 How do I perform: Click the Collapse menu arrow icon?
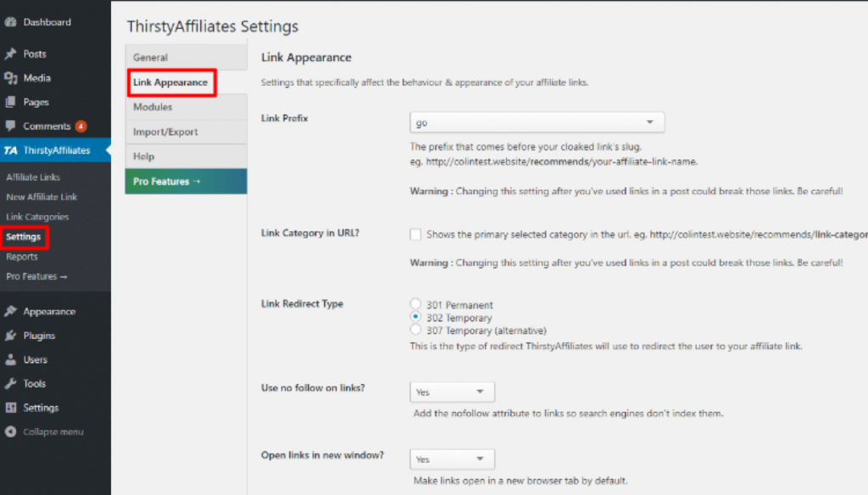[10, 431]
